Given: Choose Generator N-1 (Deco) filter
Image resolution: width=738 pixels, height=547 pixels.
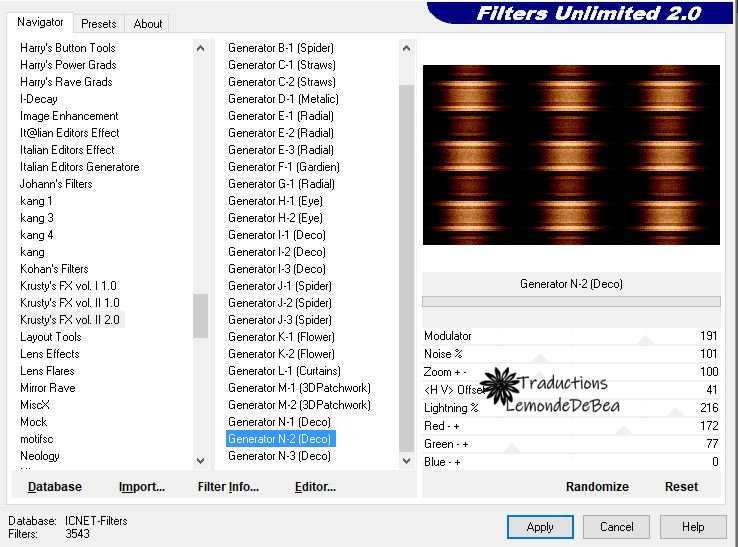Looking at the screenshot, I should pos(279,422).
